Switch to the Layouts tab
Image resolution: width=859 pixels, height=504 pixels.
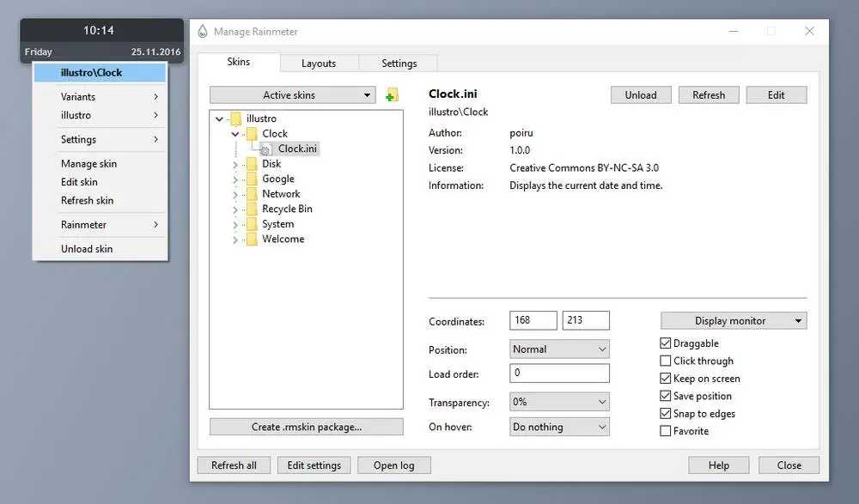click(319, 64)
